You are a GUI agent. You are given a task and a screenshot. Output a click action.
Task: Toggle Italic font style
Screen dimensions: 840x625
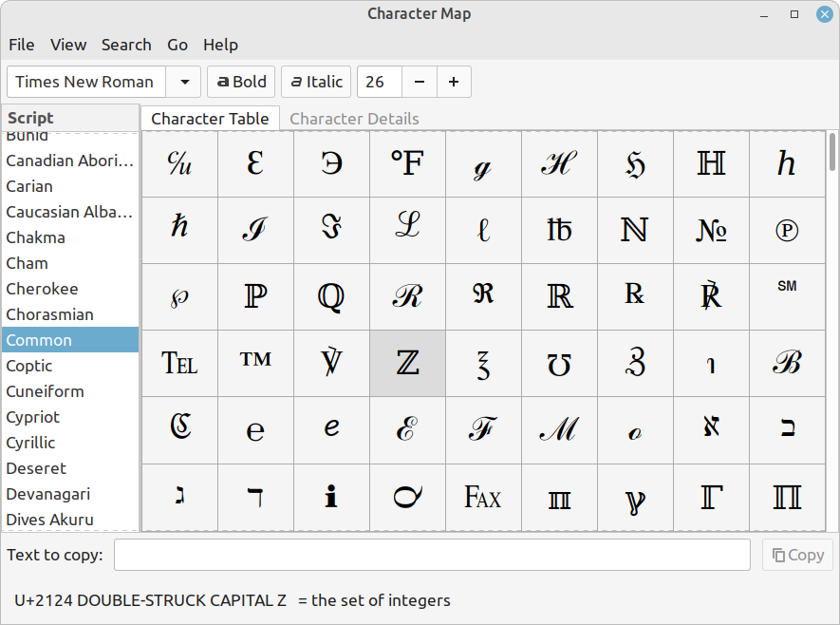tap(316, 82)
